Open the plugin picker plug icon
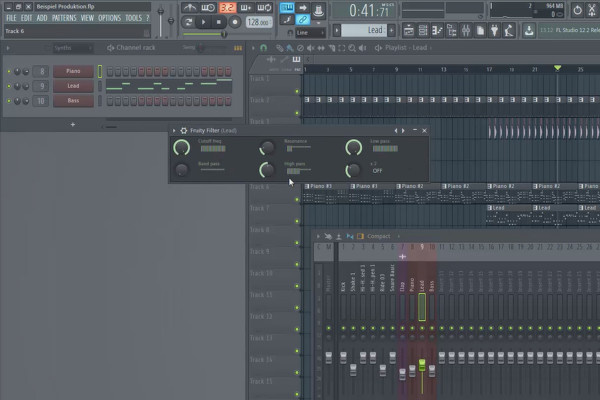This screenshot has width=600, height=400. [x=495, y=31]
